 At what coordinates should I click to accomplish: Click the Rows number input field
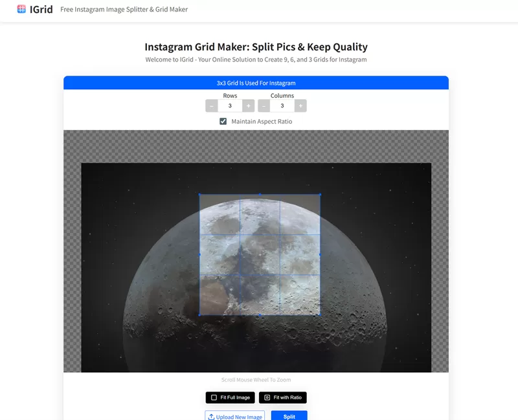click(x=230, y=106)
